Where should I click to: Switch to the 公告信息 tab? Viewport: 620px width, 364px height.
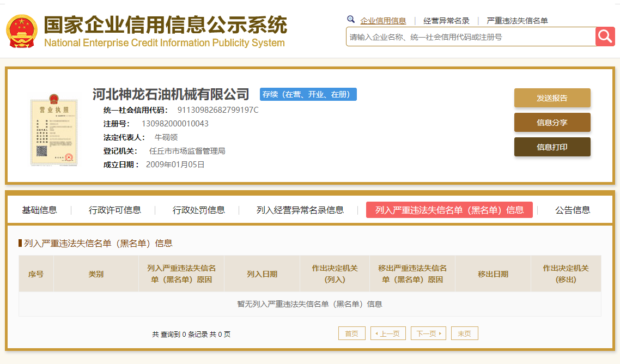[573, 210]
